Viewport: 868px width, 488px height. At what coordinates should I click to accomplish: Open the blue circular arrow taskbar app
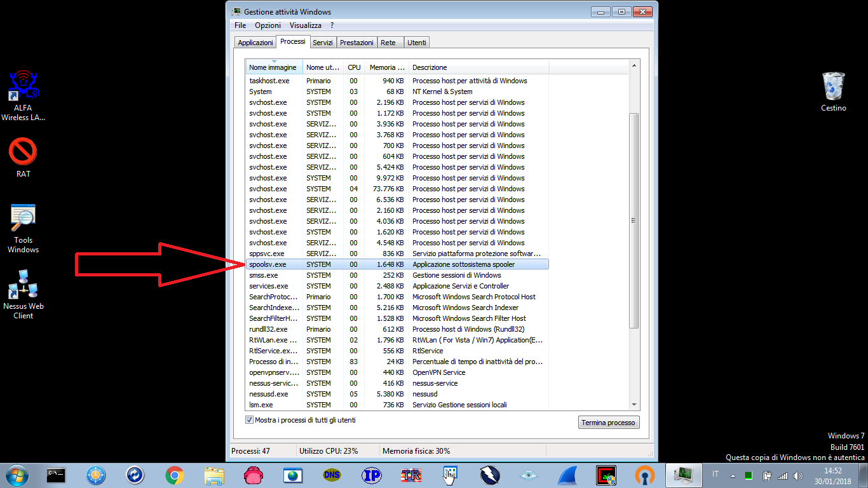click(x=135, y=475)
